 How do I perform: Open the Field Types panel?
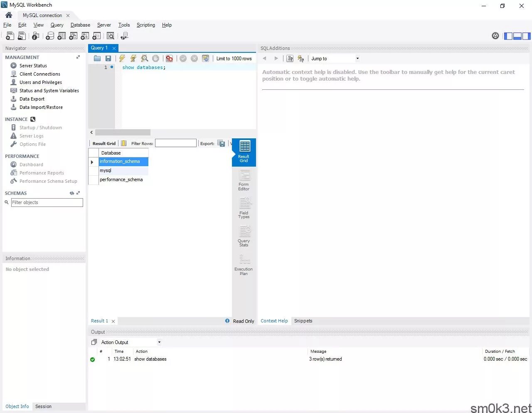(244, 208)
